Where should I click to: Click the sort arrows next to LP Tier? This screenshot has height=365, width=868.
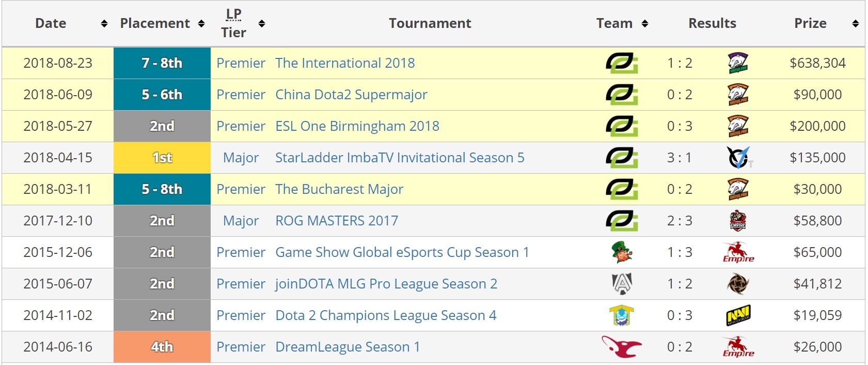[262, 24]
